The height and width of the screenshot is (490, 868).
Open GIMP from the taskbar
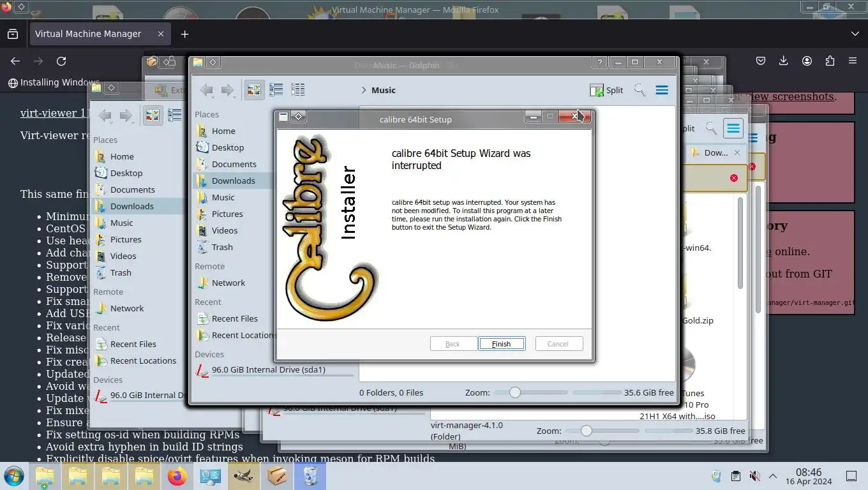pyautogui.click(x=244, y=476)
